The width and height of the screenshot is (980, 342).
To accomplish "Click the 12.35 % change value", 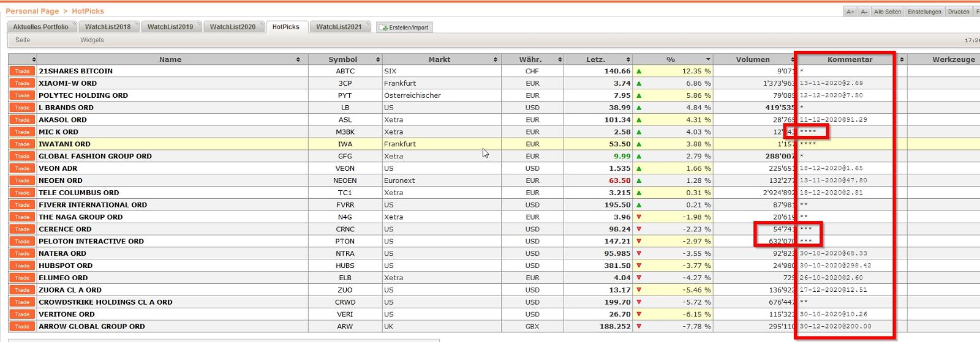I will pyautogui.click(x=696, y=71).
